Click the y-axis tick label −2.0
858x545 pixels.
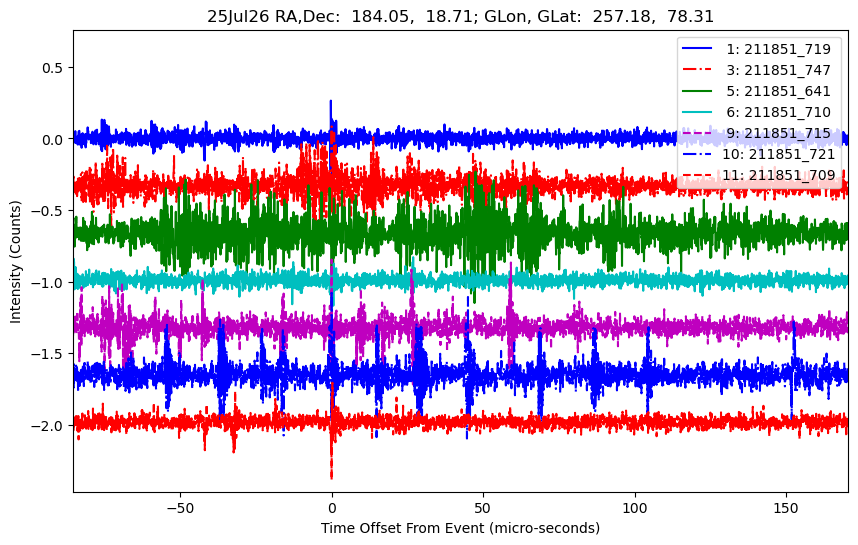click(46, 426)
